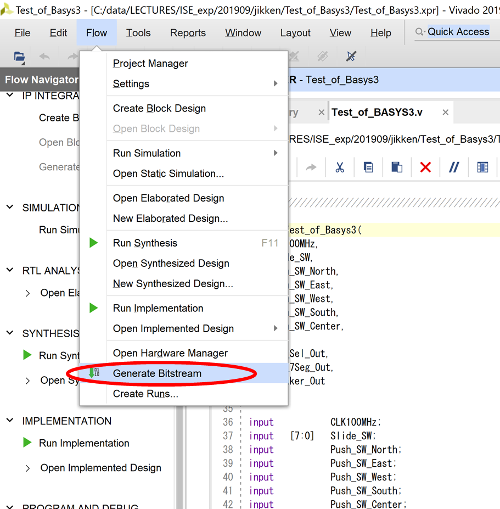Open the Run Simulation submenu arrow

[x=275, y=153]
